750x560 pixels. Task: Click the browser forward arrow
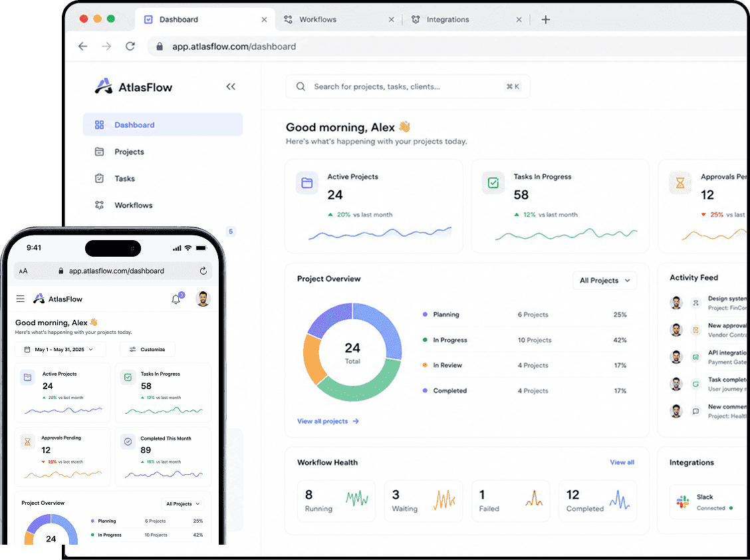coord(106,47)
